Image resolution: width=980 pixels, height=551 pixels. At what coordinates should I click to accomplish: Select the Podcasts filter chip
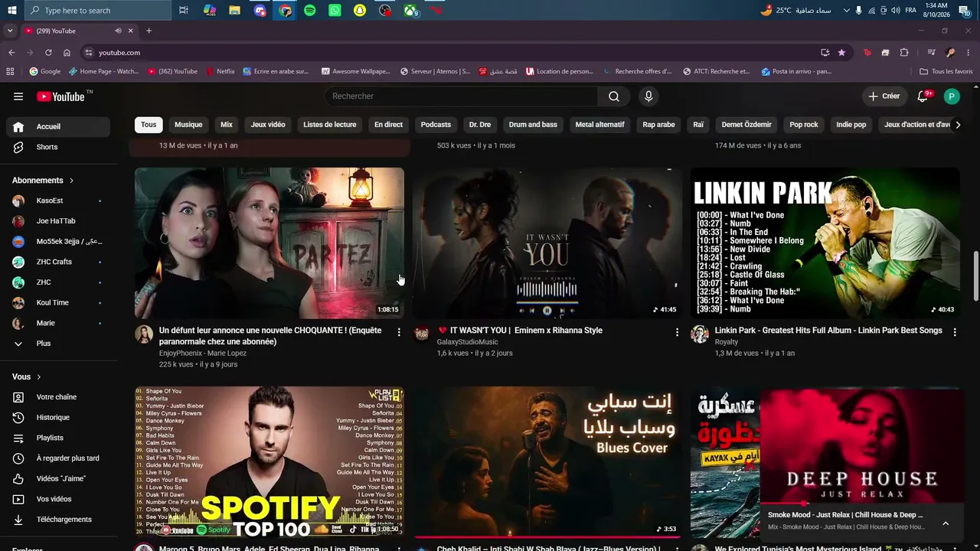click(x=436, y=125)
